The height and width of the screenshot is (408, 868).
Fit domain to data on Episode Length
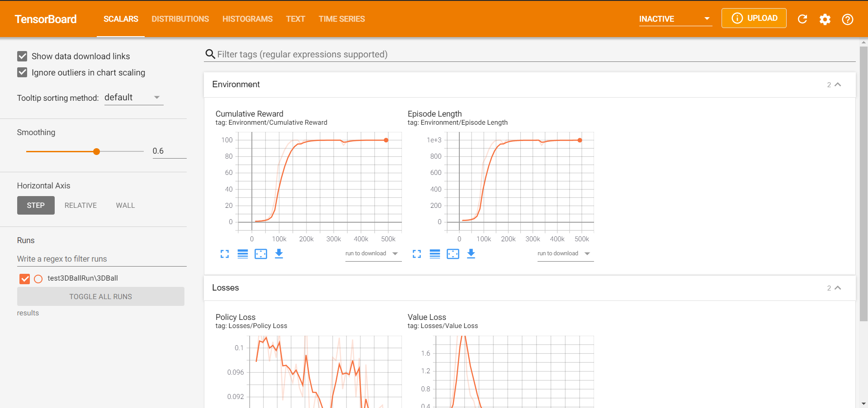point(453,254)
